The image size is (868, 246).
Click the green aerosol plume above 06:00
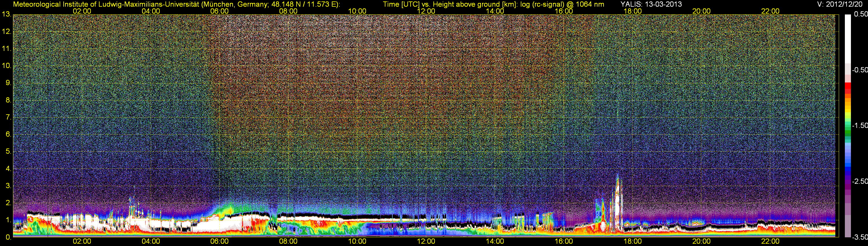227,209
